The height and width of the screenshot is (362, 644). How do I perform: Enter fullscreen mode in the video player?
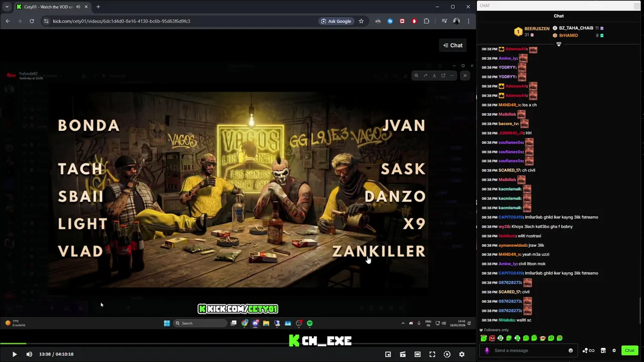pyautogui.click(x=432, y=354)
